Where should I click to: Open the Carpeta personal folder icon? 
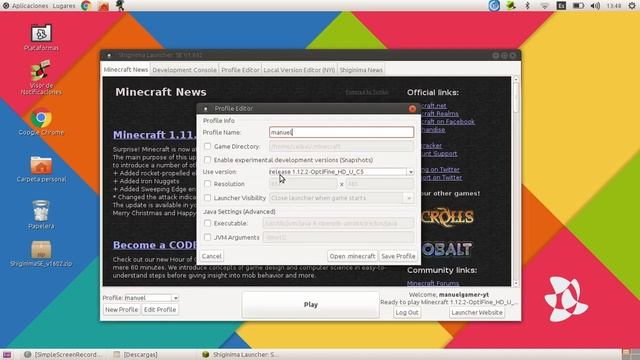click(41, 169)
